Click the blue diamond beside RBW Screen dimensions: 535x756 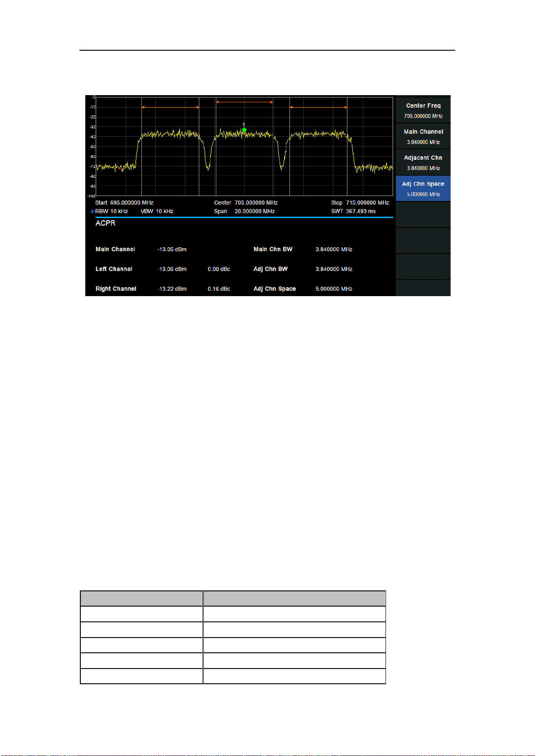(92, 211)
